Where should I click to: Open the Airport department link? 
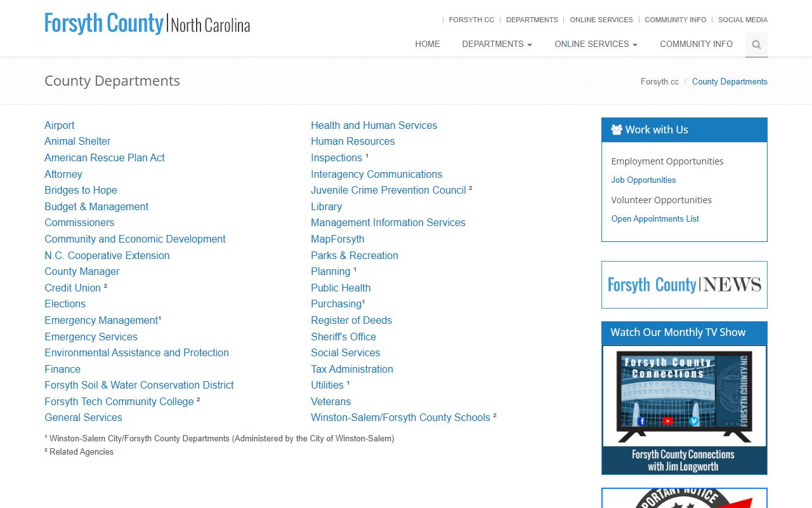click(x=60, y=125)
